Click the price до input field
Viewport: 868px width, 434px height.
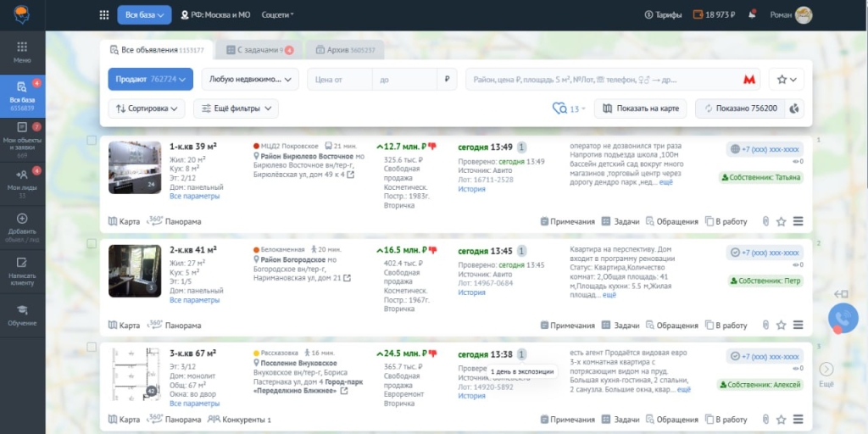tap(404, 79)
